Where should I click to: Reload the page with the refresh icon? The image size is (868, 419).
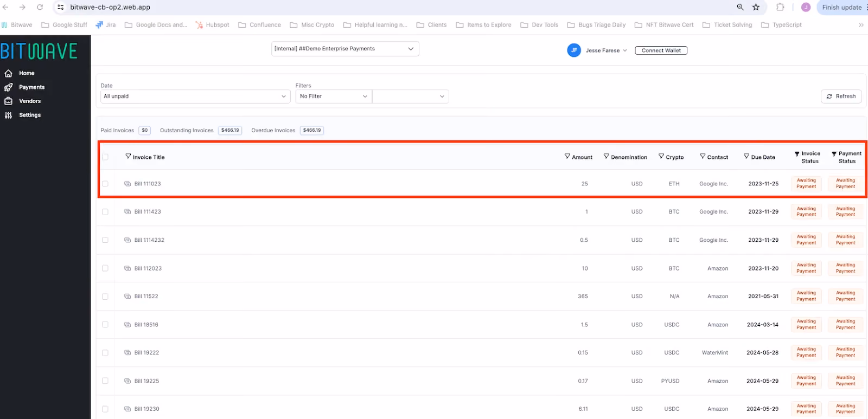[40, 7]
